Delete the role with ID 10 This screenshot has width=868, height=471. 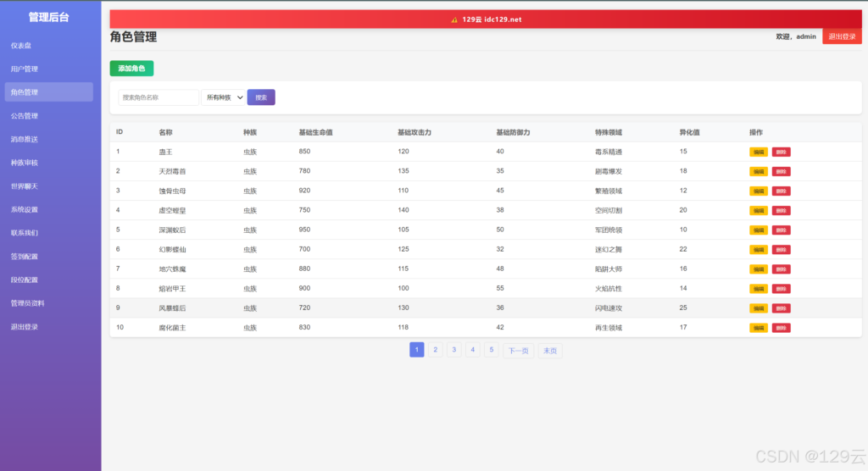pos(781,328)
